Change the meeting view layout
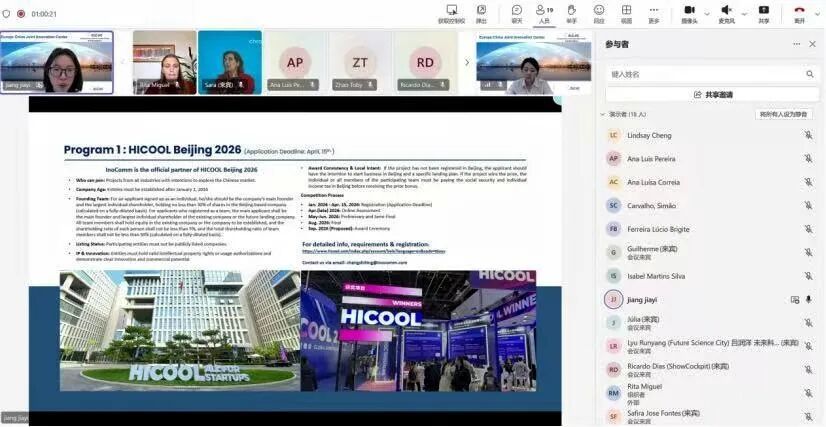826x427 pixels. point(626,11)
